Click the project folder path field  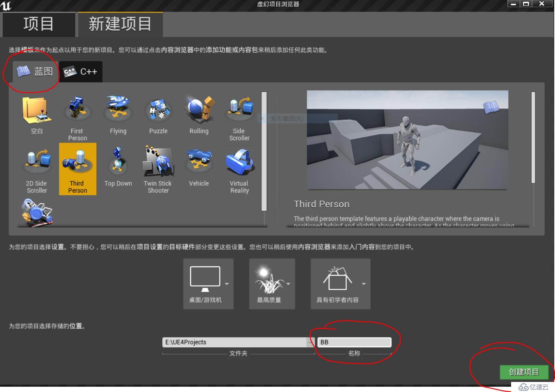pyautogui.click(x=235, y=342)
